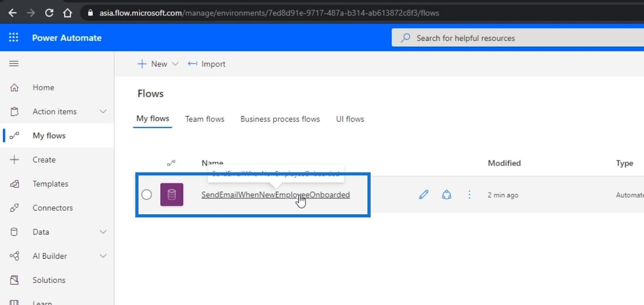Click the browser forward arrow
The width and height of the screenshot is (644, 305).
(31, 13)
